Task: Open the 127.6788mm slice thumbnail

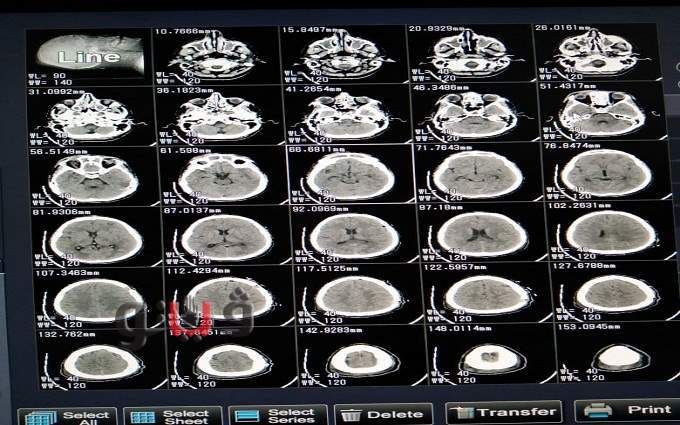Action: point(612,293)
